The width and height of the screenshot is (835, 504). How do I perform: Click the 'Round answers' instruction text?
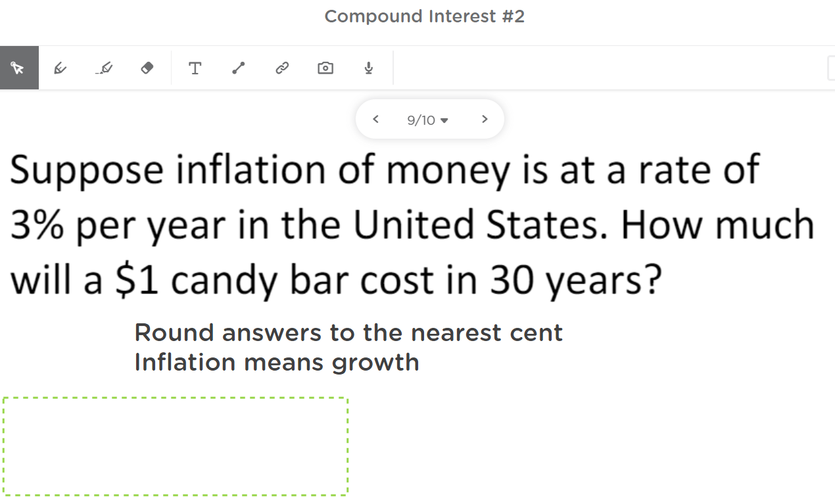click(x=348, y=332)
